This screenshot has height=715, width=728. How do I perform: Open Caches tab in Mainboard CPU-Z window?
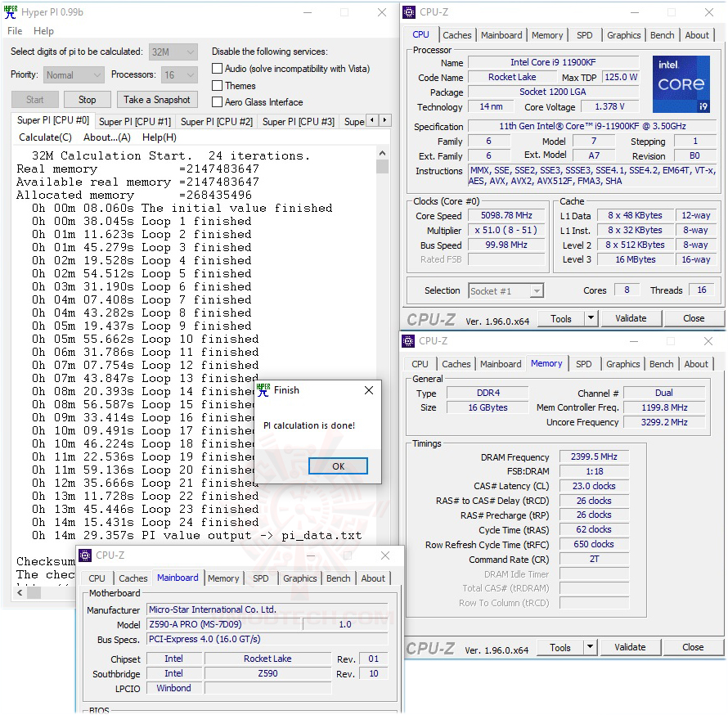(133, 578)
